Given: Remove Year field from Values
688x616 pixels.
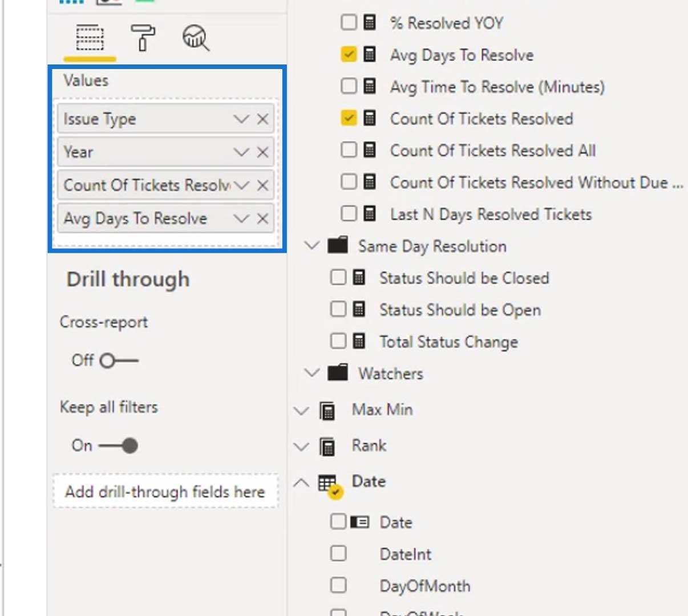Looking at the screenshot, I should coord(262,152).
